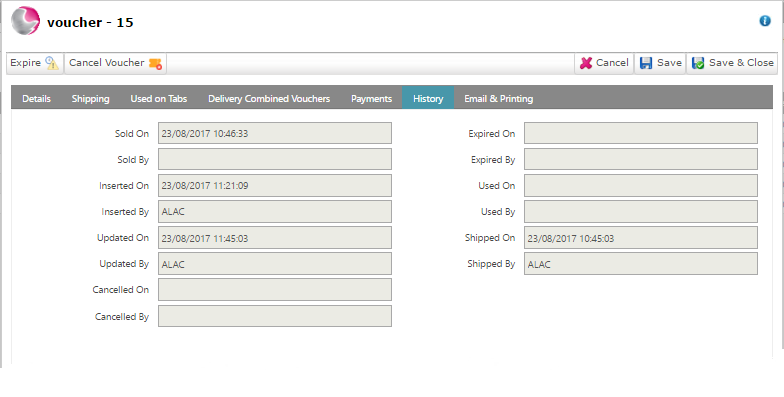Open the Email & Printing tab
The height and width of the screenshot is (397, 784).
[x=498, y=98]
